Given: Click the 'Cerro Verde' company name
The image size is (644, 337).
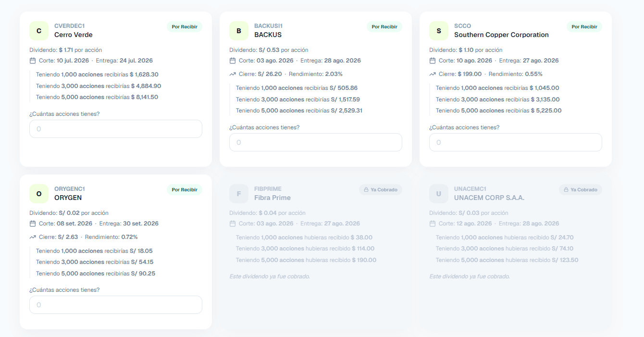Looking at the screenshot, I should (74, 35).
